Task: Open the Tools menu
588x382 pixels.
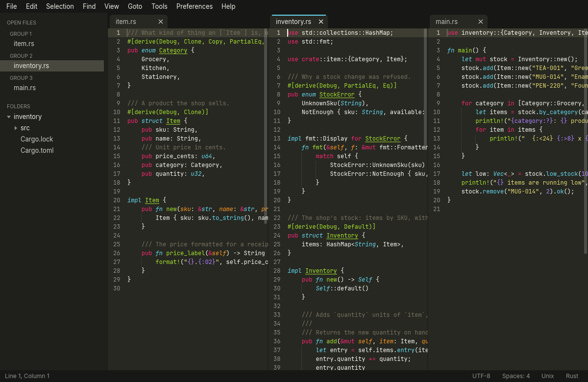Action: pos(159,6)
